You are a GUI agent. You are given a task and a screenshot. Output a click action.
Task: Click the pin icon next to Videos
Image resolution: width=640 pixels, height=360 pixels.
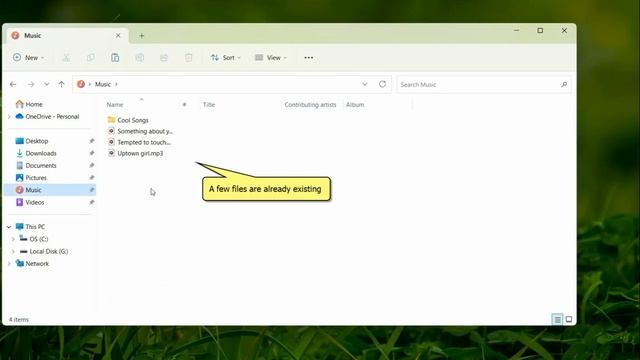pyautogui.click(x=92, y=202)
